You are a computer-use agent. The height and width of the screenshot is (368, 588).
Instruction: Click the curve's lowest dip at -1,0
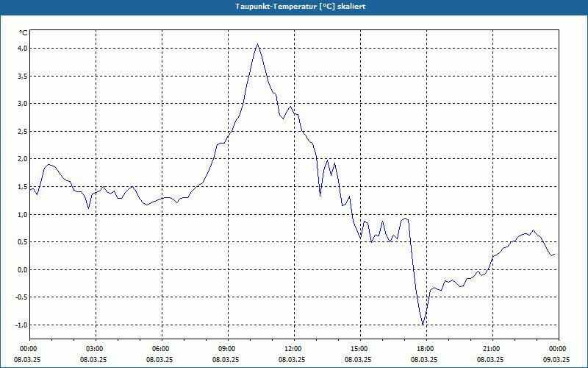point(423,325)
